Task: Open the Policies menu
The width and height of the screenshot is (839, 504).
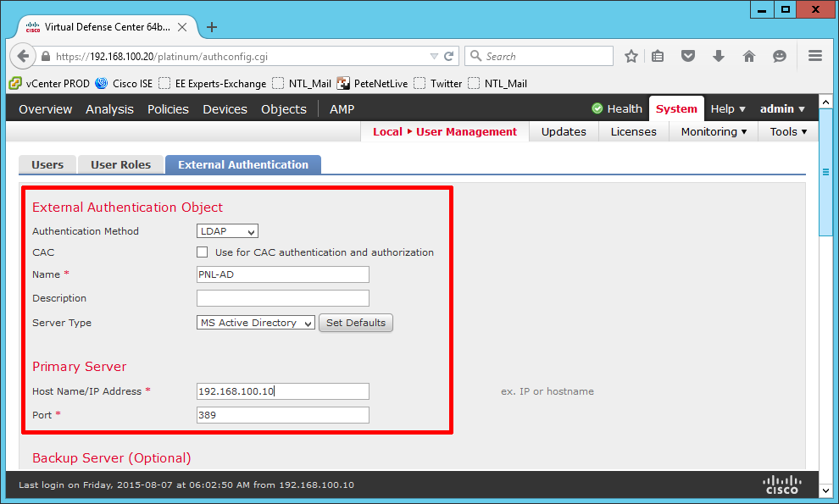Action: coord(168,109)
